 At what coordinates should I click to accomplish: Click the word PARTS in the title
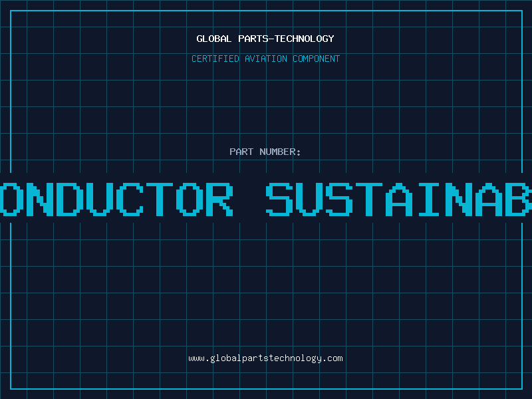(x=253, y=39)
